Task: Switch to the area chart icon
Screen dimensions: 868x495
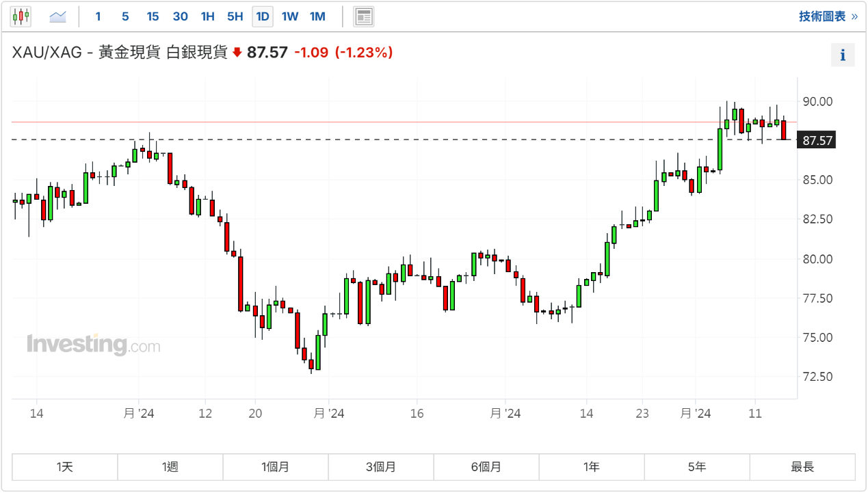Action: coord(57,16)
